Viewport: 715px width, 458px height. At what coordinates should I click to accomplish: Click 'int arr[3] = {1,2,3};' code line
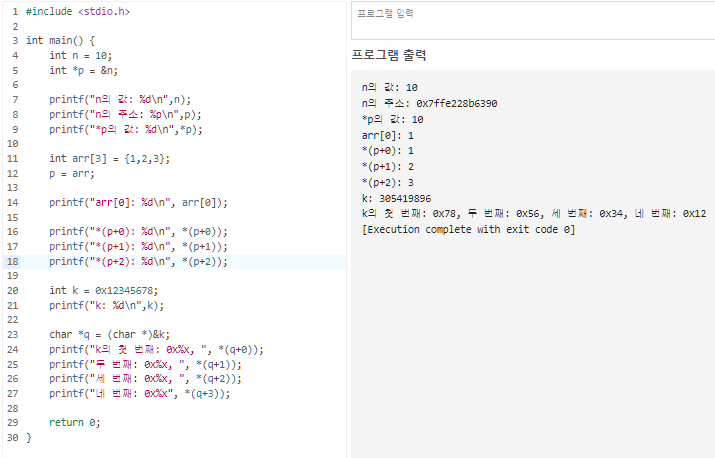pos(109,159)
